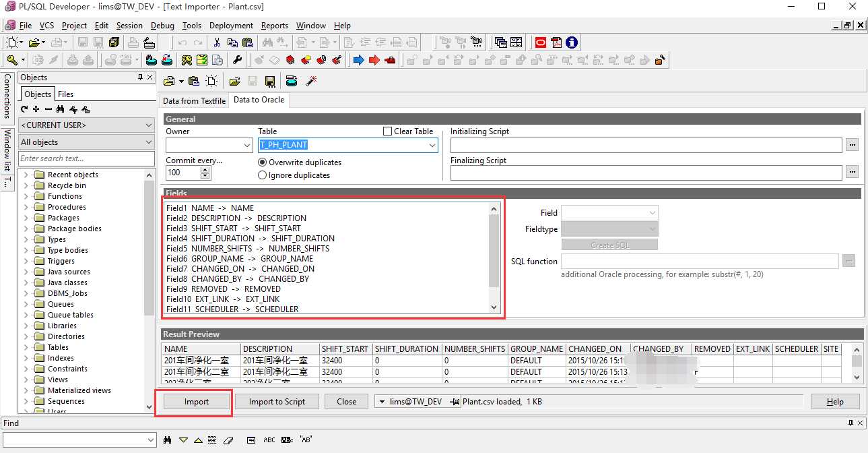Open the Owner dropdown
This screenshot has width=868, height=453.
[x=246, y=145]
